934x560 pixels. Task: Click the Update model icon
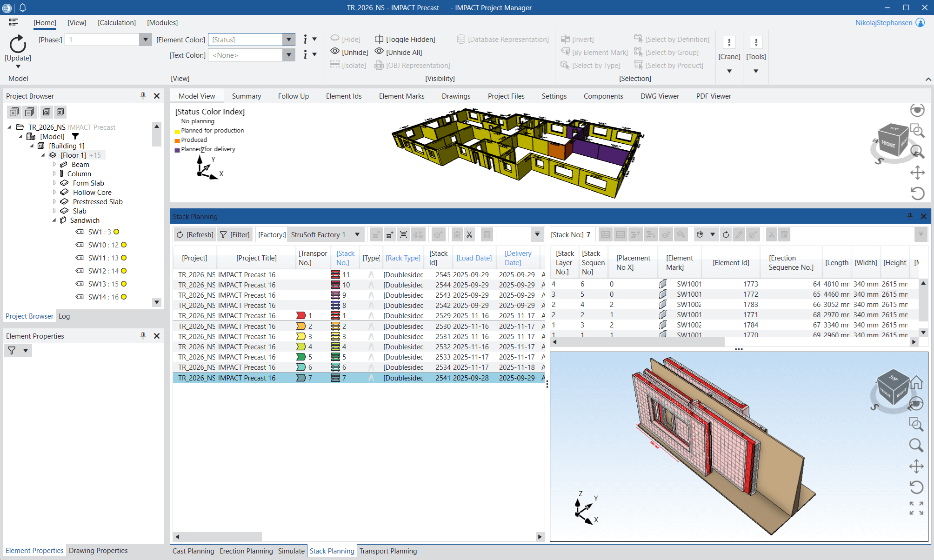coord(18,44)
